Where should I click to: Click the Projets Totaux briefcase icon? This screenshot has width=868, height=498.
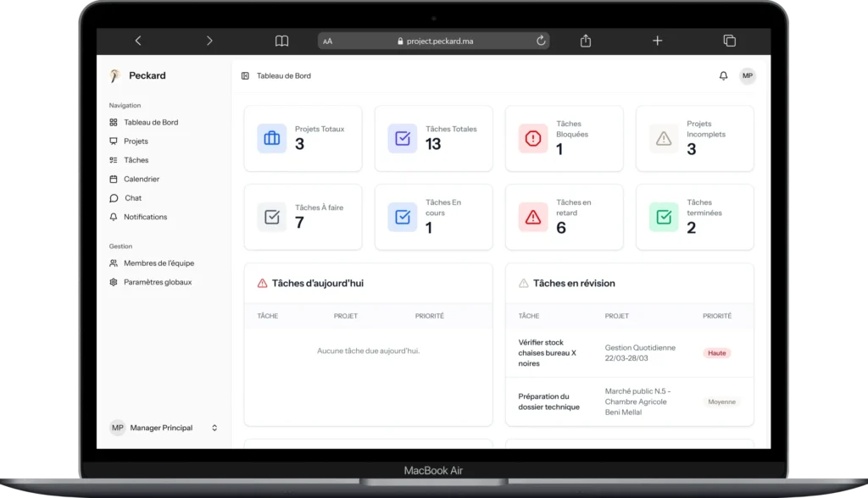coord(272,138)
